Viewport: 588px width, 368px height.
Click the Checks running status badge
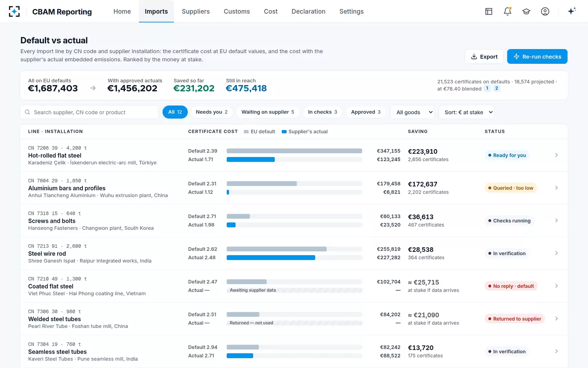coord(510,220)
